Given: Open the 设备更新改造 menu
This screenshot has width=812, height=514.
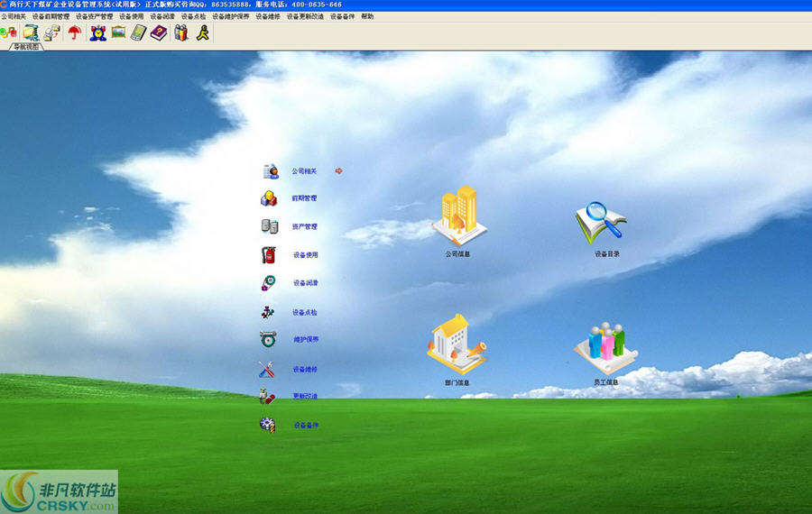Looking at the screenshot, I should tap(306, 16).
